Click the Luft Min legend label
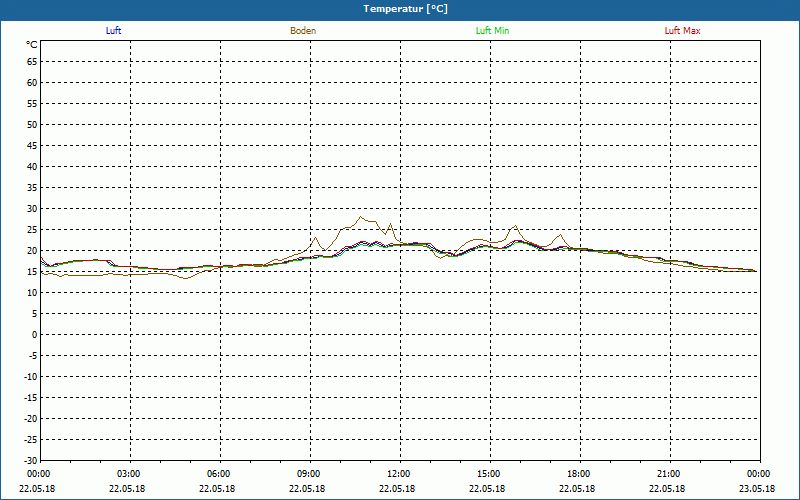 point(492,31)
